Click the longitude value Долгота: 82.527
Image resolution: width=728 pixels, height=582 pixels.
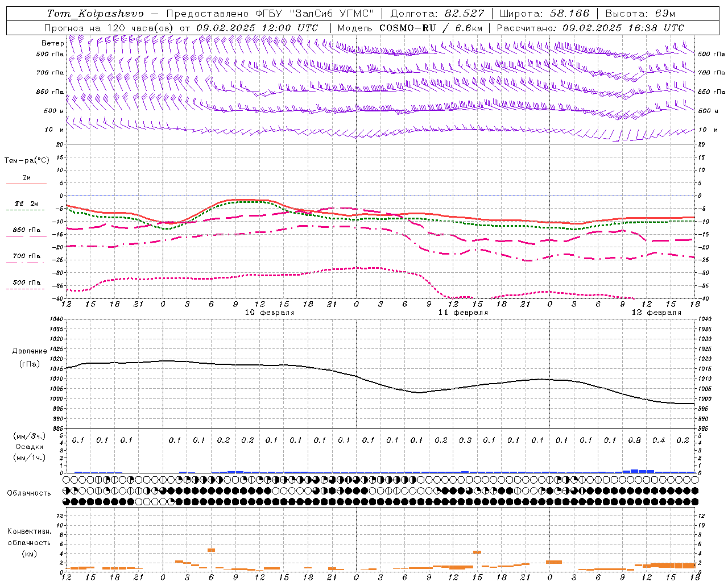click(437, 14)
